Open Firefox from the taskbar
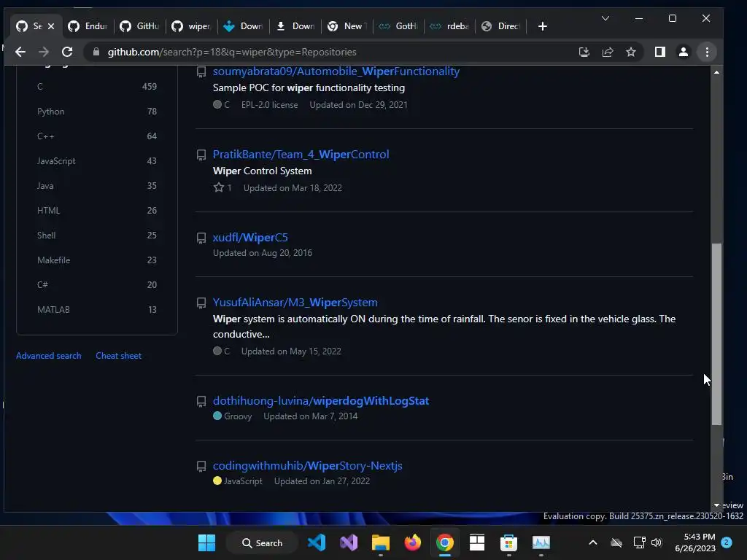Screen dimensions: 747x560 point(413,542)
